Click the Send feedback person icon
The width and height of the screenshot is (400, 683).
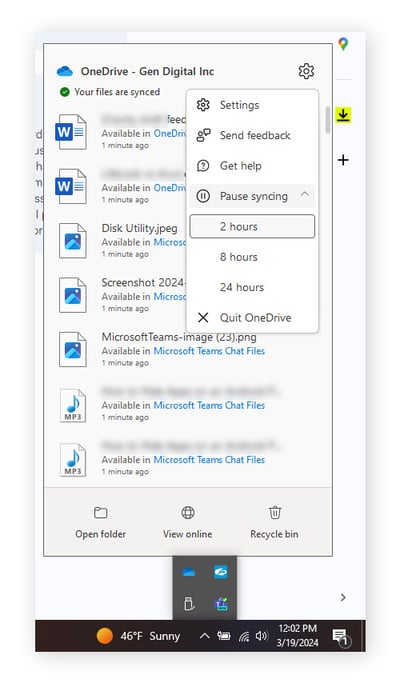click(x=203, y=135)
